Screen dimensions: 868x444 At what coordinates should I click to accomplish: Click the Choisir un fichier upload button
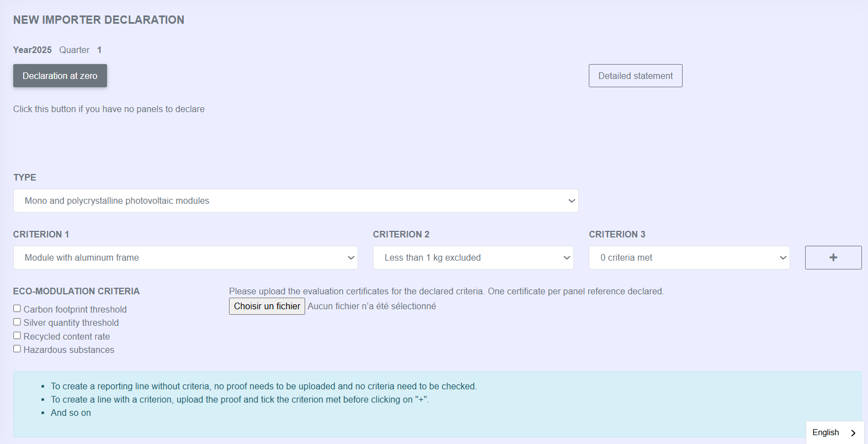pyautogui.click(x=267, y=306)
